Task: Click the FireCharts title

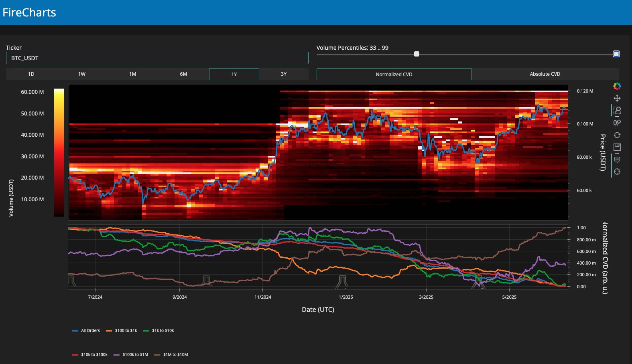Action: [x=29, y=12]
